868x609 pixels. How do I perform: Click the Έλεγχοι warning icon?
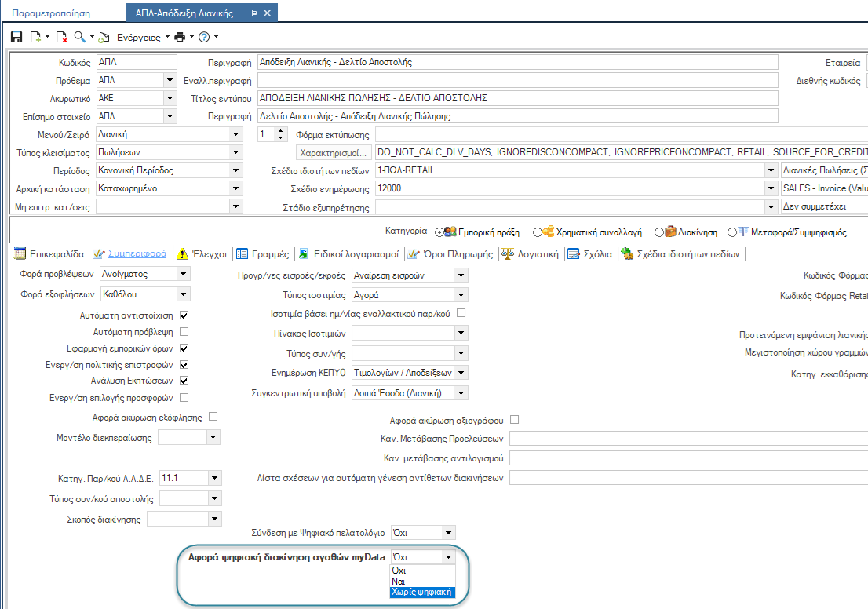coord(183,253)
